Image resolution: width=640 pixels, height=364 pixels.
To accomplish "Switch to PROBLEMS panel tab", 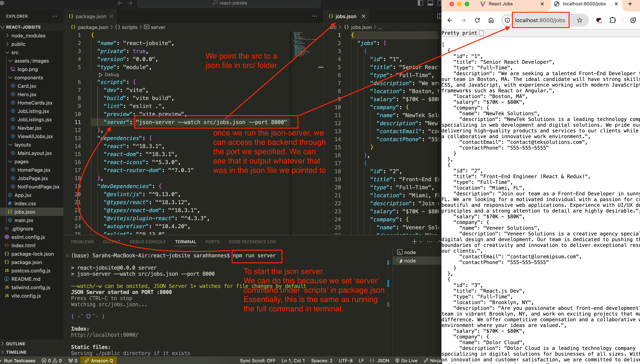I will [x=82, y=242].
